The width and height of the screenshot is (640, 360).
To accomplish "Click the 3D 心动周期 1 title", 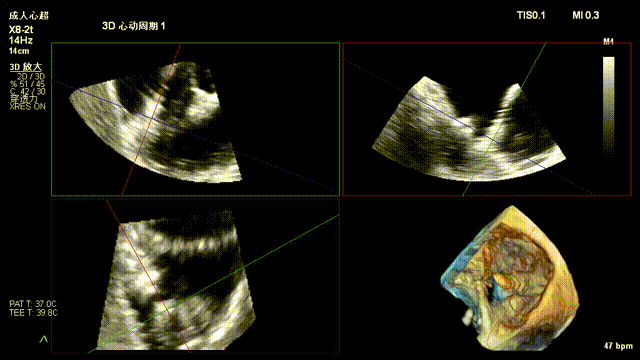I will click(x=133, y=26).
